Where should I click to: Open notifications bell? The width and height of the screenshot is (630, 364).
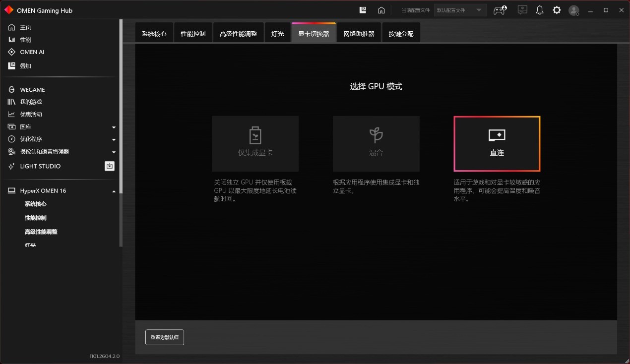tap(540, 10)
